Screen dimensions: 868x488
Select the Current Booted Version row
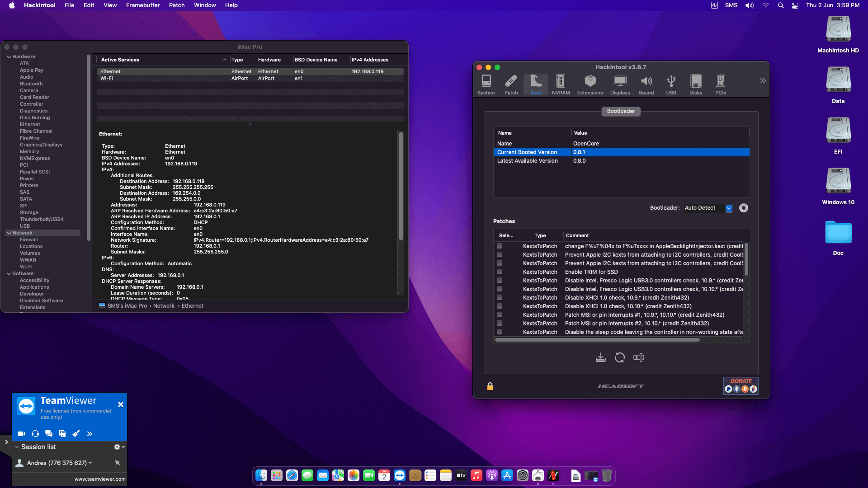pos(621,152)
